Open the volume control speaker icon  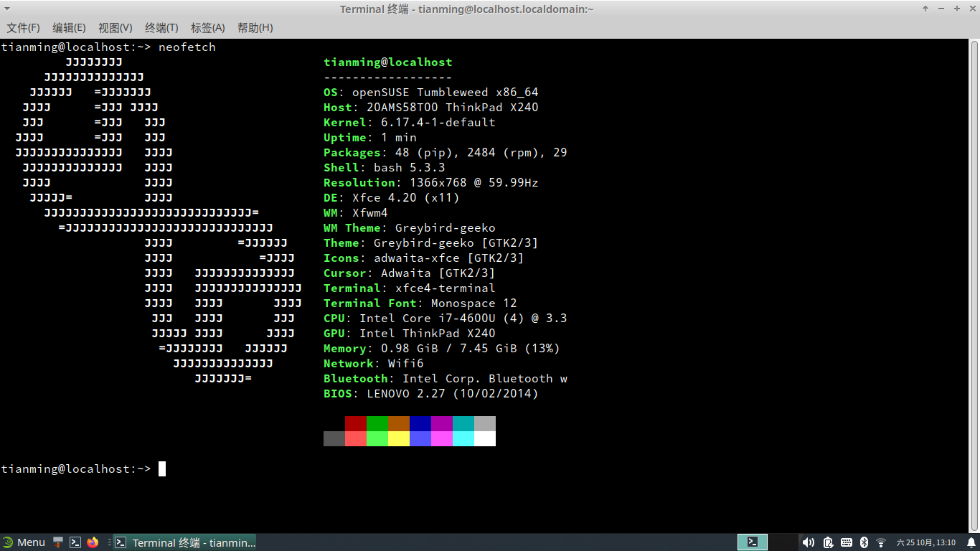[x=808, y=542]
